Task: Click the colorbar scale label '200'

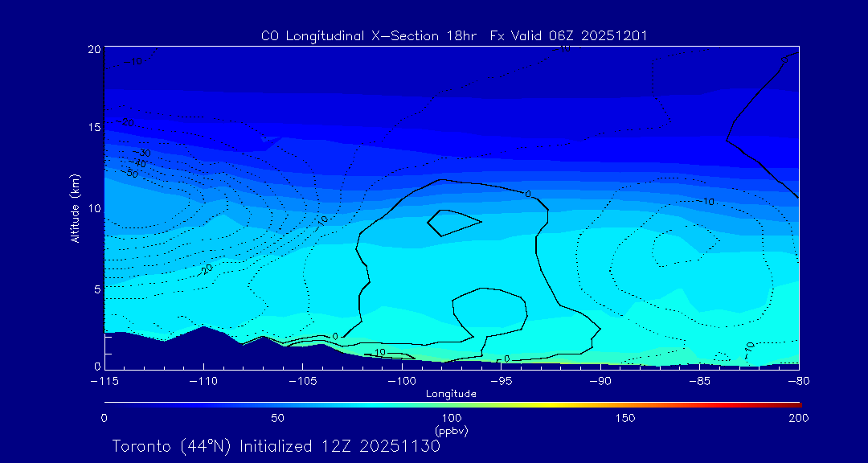Action: point(799,418)
